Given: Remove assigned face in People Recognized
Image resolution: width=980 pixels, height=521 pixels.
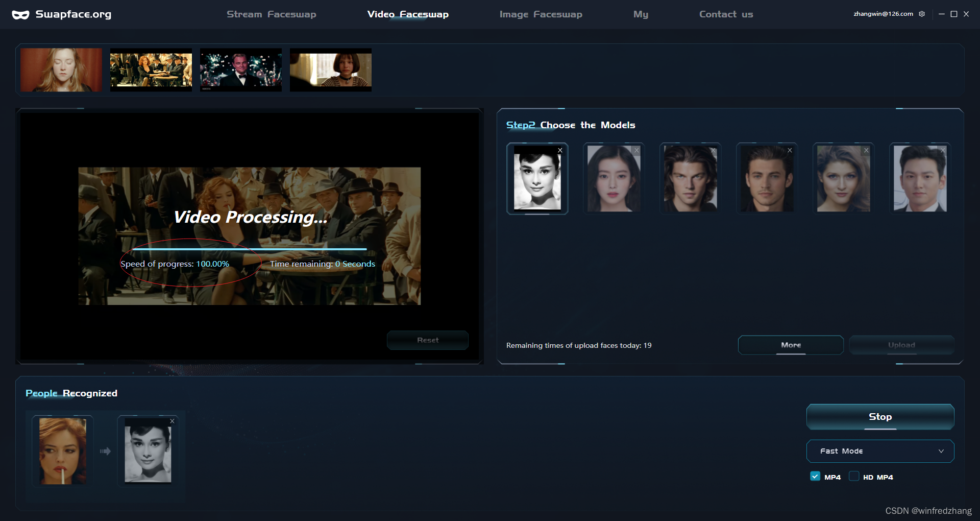Looking at the screenshot, I should click(172, 421).
